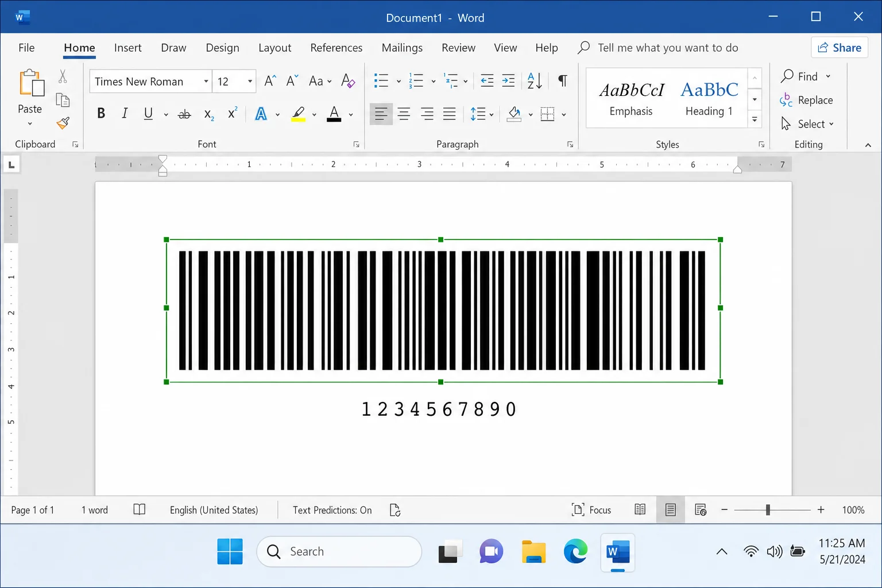The image size is (882, 588).
Task: Open highlight color dropdown arrow
Action: [x=314, y=114]
